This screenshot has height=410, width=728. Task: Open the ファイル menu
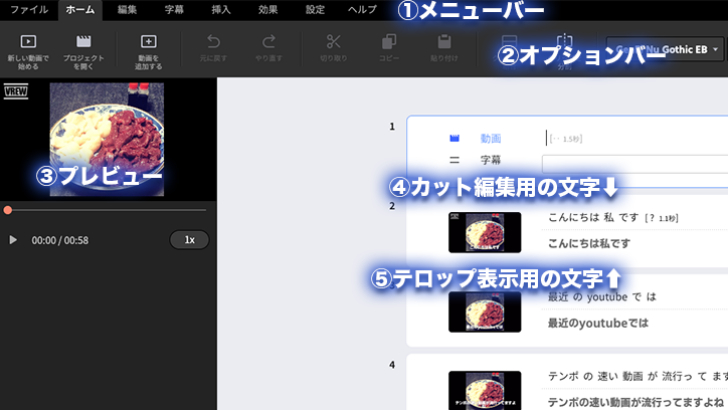tap(29, 10)
